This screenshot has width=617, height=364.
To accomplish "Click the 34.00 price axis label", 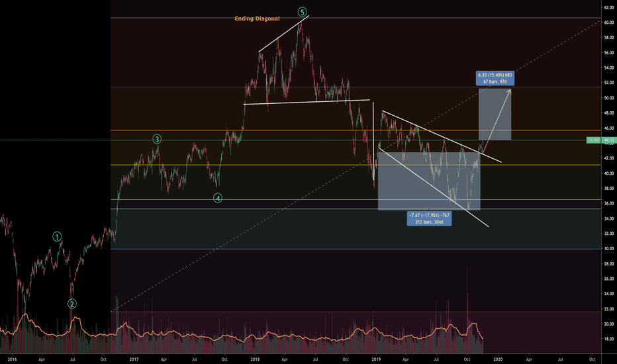I will [609, 218].
